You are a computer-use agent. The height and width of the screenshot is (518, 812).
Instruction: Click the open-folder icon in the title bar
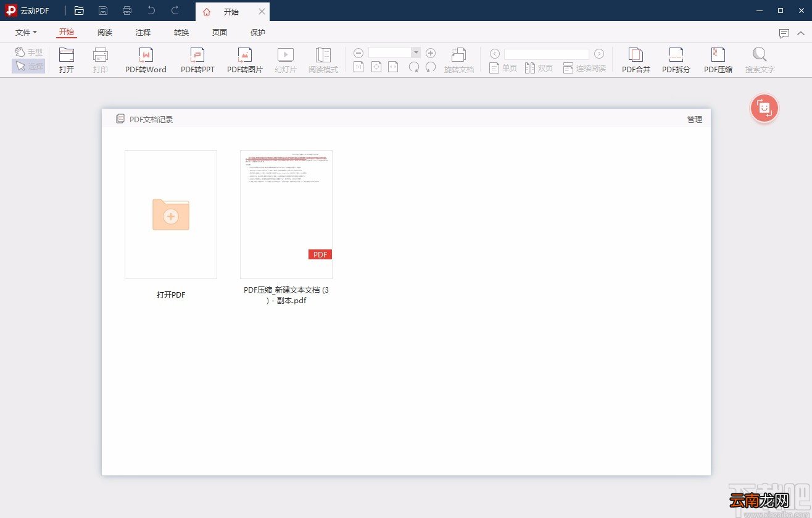point(79,10)
